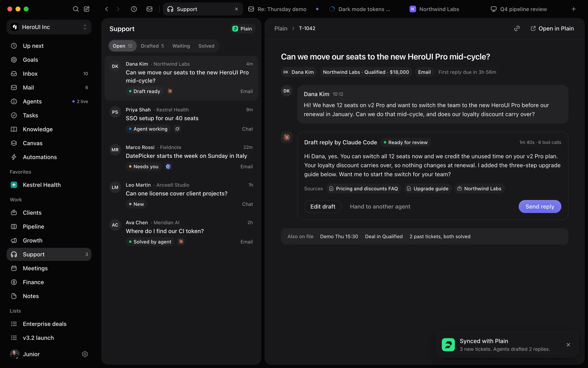Go forward with the right arrow

coord(118,9)
